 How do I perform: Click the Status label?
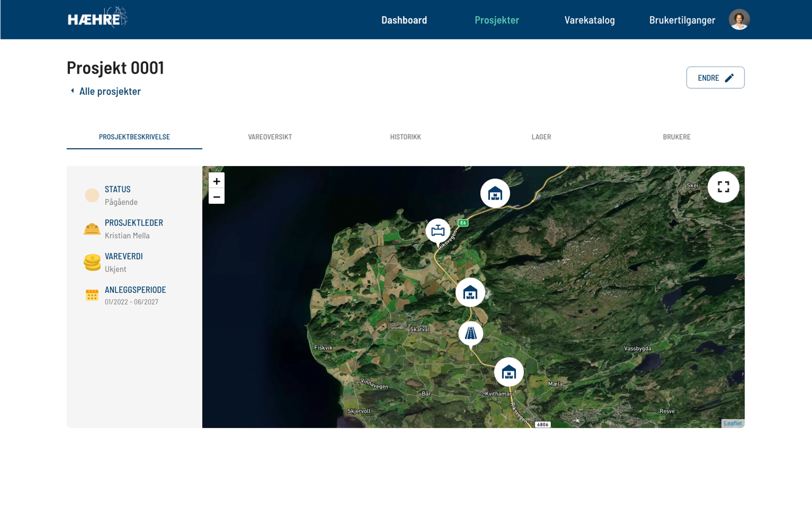coord(118,189)
